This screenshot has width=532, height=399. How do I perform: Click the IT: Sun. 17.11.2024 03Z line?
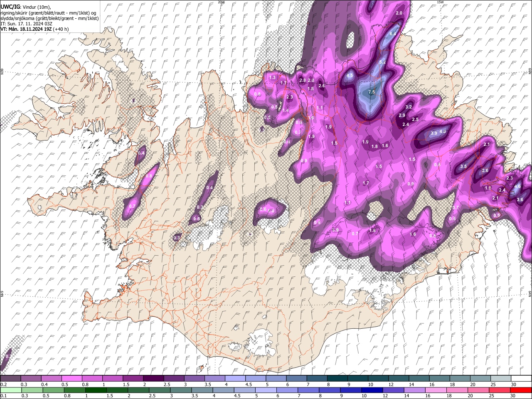pyautogui.click(x=26, y=24)
